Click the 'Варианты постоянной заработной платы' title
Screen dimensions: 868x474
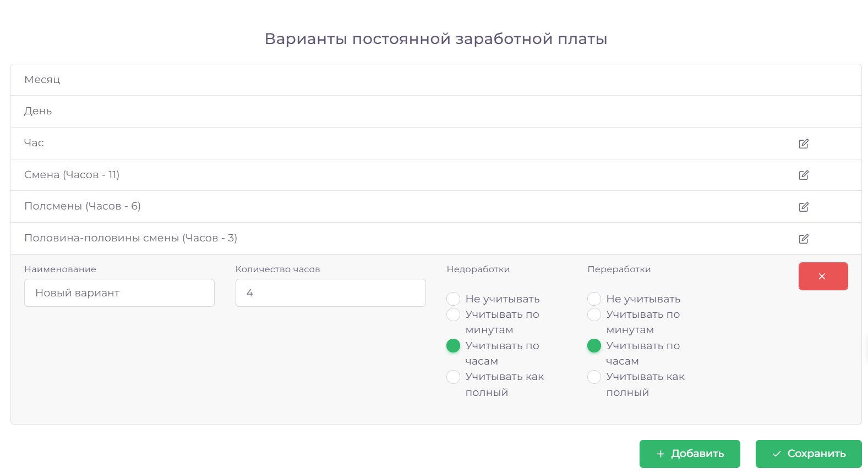pyautogui.click(x=436, y=39)
